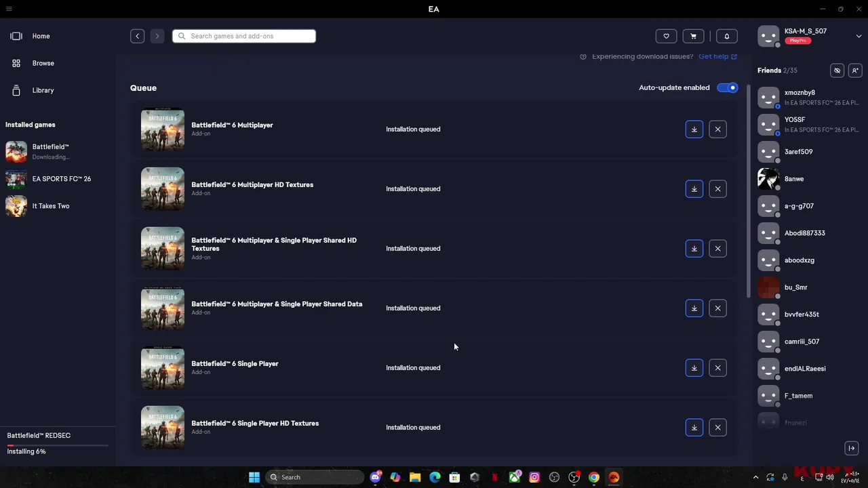Image resolution: width=868 pixels, height=488 pixels.
Task: Collapse the friends panel arrow button
Action: pos(852,448)
